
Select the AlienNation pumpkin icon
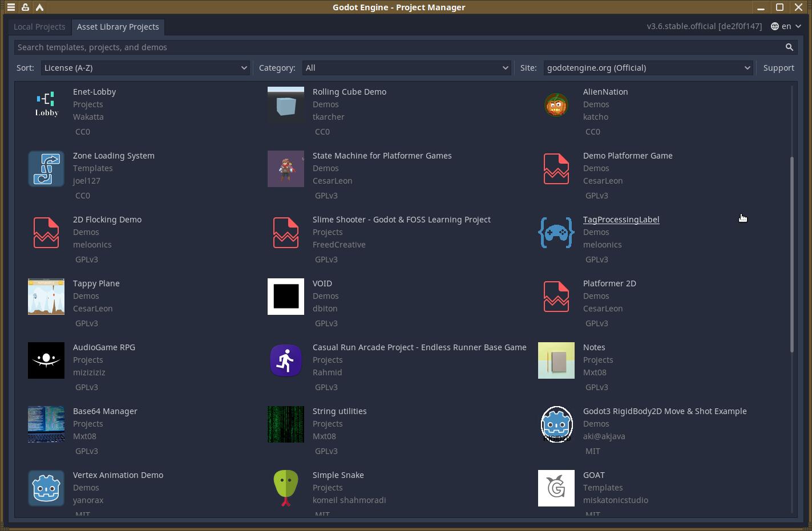tap(556, 105)
